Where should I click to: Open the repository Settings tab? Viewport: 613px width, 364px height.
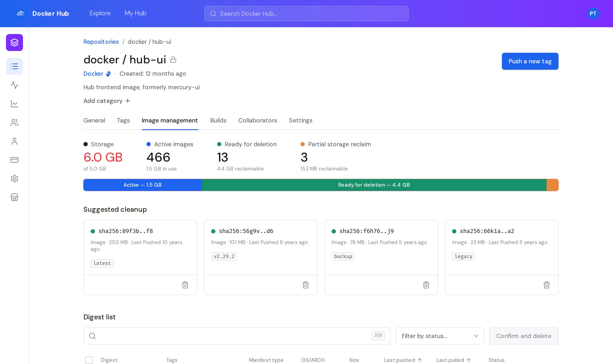(301, 120)
